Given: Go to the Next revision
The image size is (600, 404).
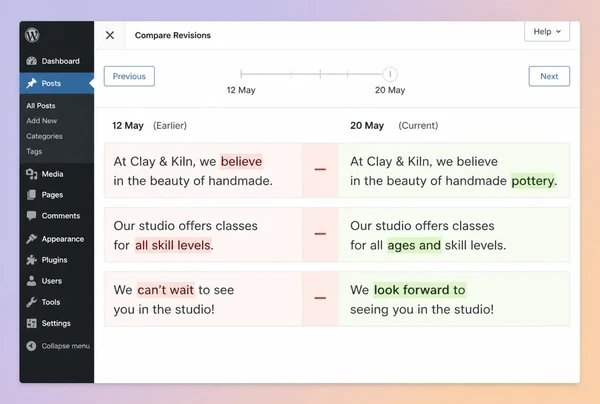Looking at the screenshot, I should click(x=549, y=76).
